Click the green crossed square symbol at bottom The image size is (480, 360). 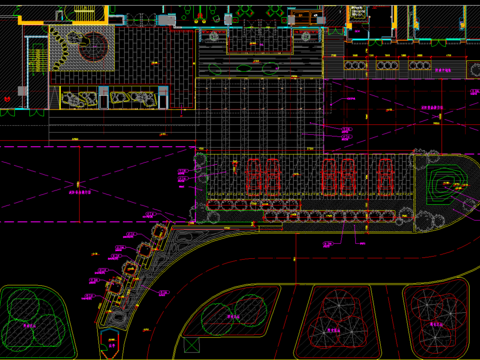point(192,345)
